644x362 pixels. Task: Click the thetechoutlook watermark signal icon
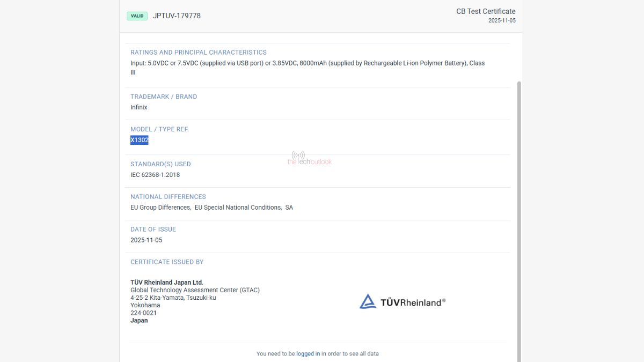[298, 156]
